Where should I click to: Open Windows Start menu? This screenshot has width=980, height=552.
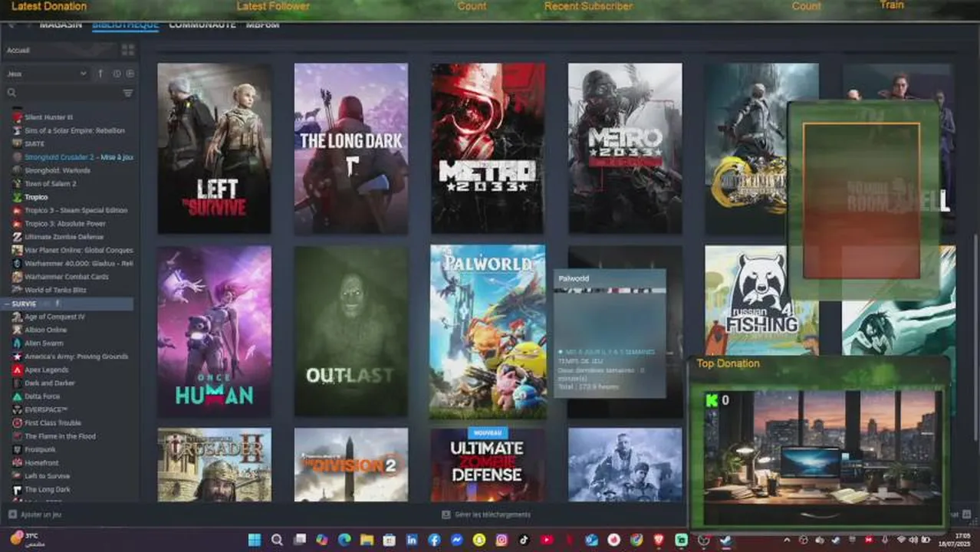pos(254,540)
